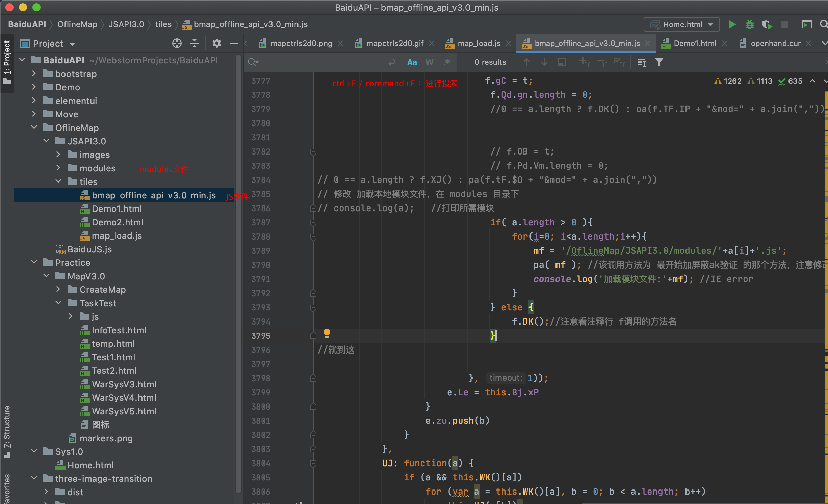828x504 pixels.
Task: Click JSAPI3.0 breadcrumb in navigation bar
Action: click(x=126, y=24)
